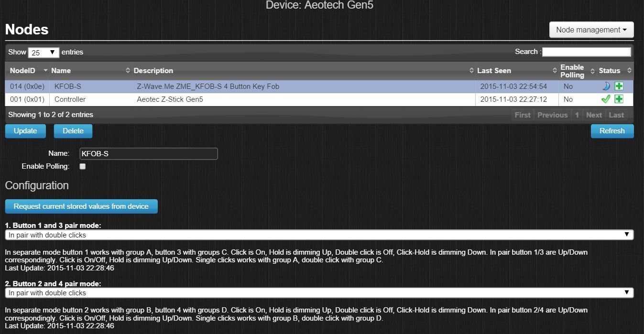Click the Name text field containing KFOB-S
The width and height of the screenshot is (644, 334).
pos(148,154)
